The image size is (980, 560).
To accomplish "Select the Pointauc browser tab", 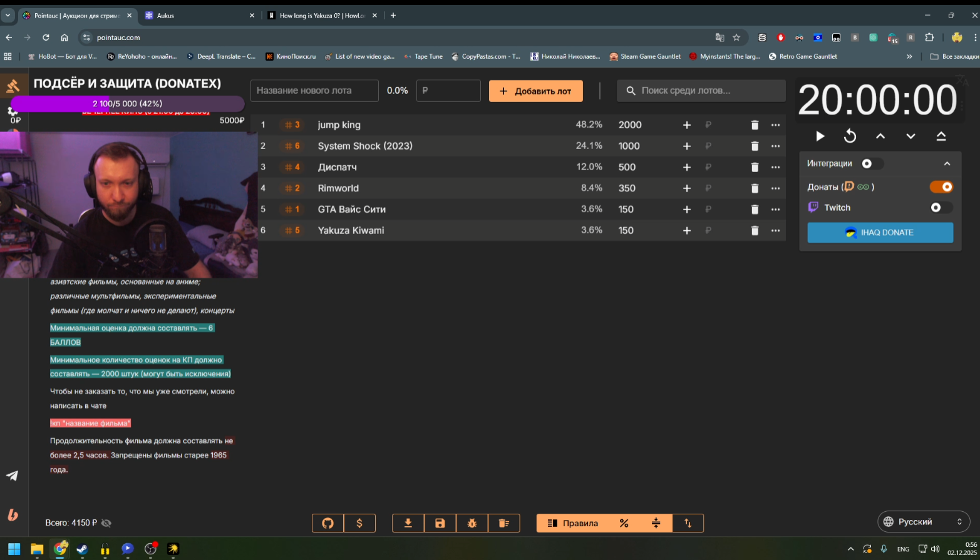I will tap(76, 16).
